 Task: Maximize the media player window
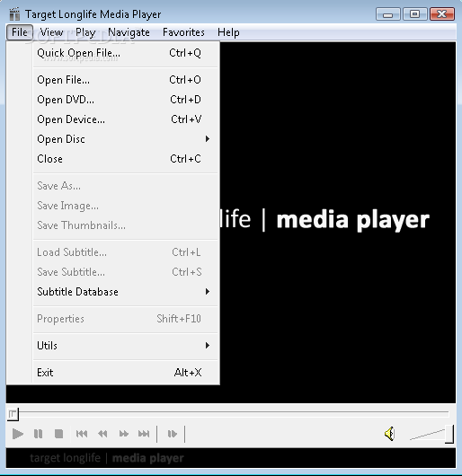[x=414, y=14]
